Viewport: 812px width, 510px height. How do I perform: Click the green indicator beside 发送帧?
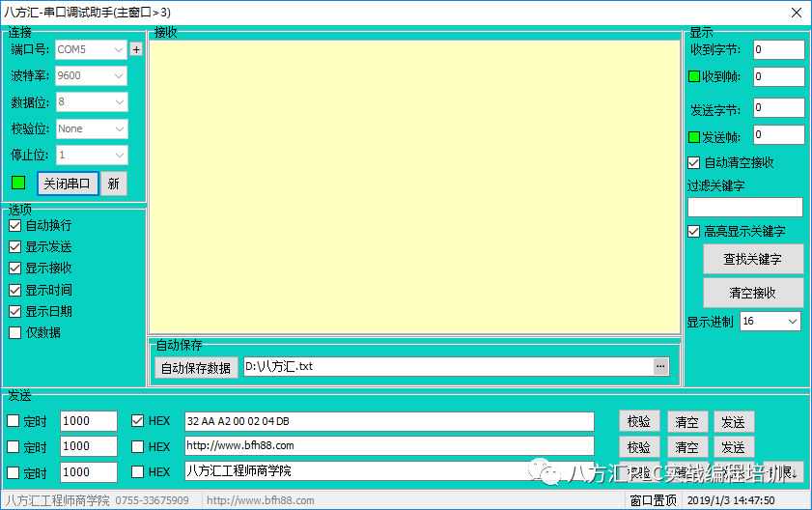(x=693, y=137)
